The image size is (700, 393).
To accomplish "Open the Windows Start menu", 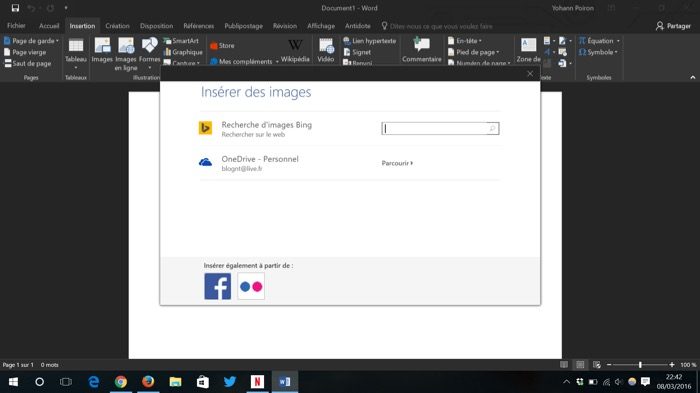I will (13, 382).
